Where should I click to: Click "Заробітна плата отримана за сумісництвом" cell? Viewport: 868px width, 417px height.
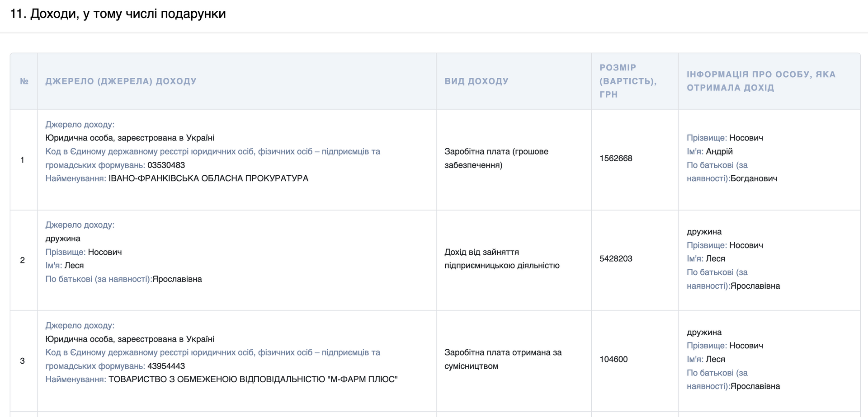[x=503, y=360]
